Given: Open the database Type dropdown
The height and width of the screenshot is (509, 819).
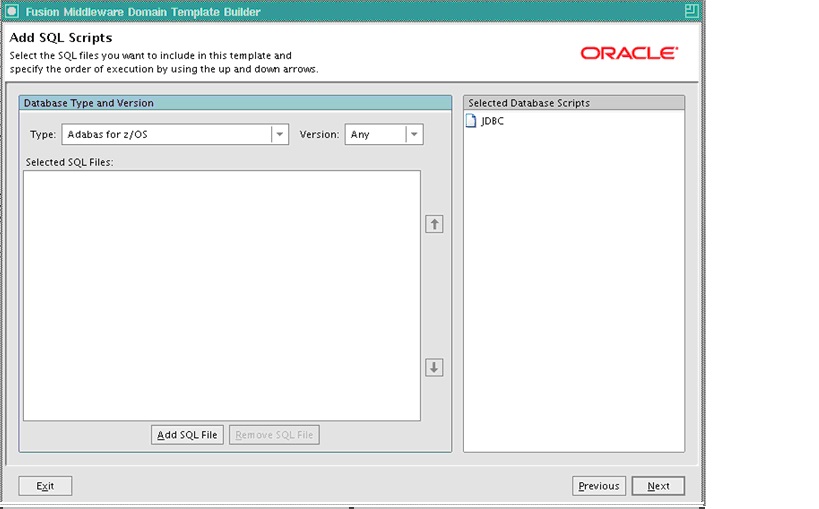Looking at the screenshot, I should 175,134.
